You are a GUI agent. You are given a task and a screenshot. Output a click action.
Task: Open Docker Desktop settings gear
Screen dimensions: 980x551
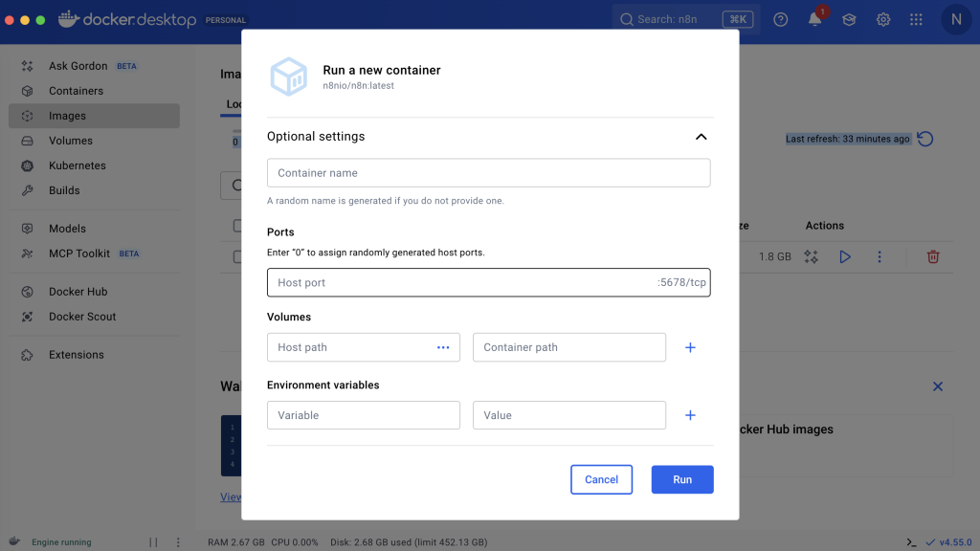(883, 19)
